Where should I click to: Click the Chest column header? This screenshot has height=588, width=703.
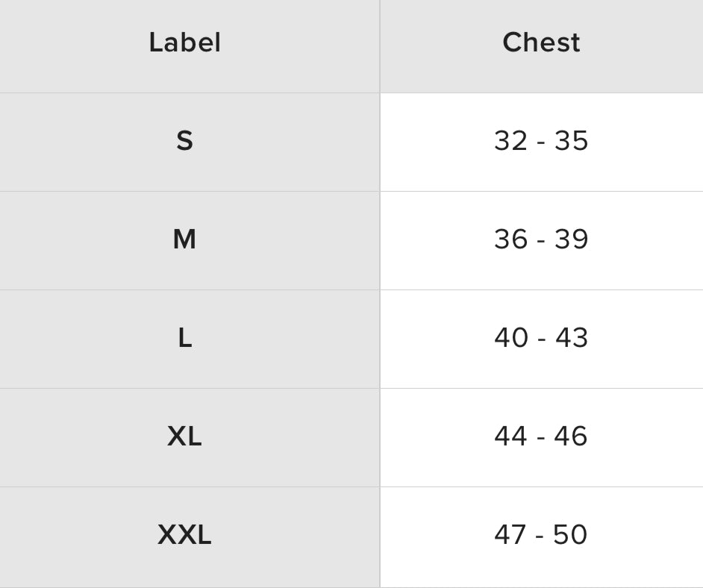point(541,43)
